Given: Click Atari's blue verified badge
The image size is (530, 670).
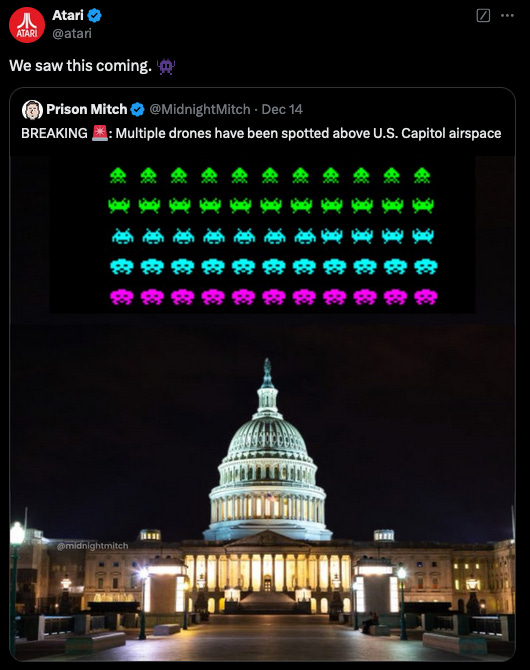Looking at the screenshot, I should 94,16.
